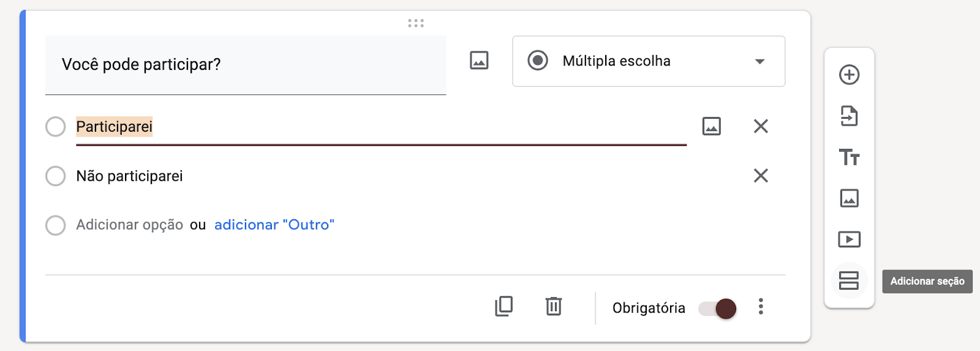Click the question title Você pode participar?
The image size is (980, 351).
245,64
